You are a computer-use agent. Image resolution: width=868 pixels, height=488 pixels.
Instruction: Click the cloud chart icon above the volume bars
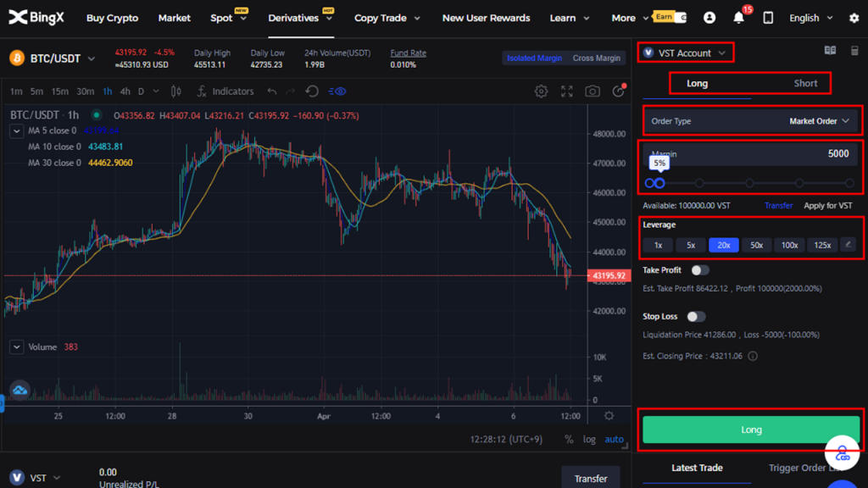point(19,390)
